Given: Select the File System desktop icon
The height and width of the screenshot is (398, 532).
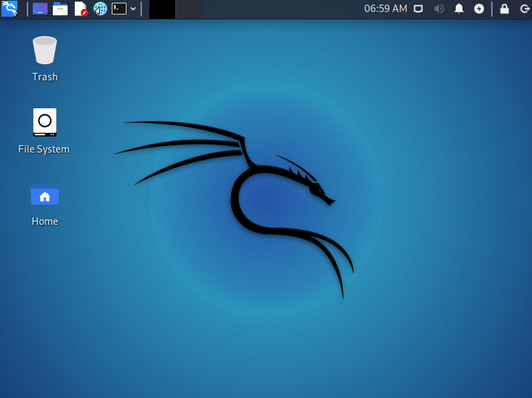Looking at the screenshot, I should 45,122.
